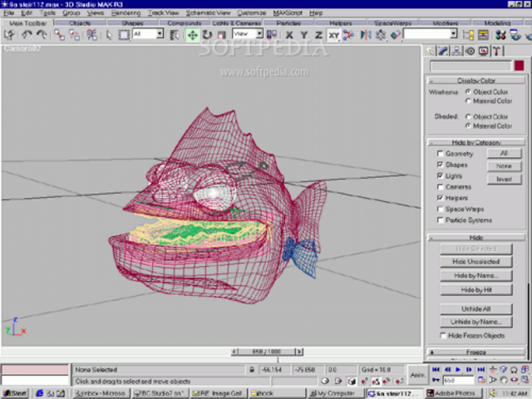
Task: Open the Rendering menu
Action: [x=126, y=13]
